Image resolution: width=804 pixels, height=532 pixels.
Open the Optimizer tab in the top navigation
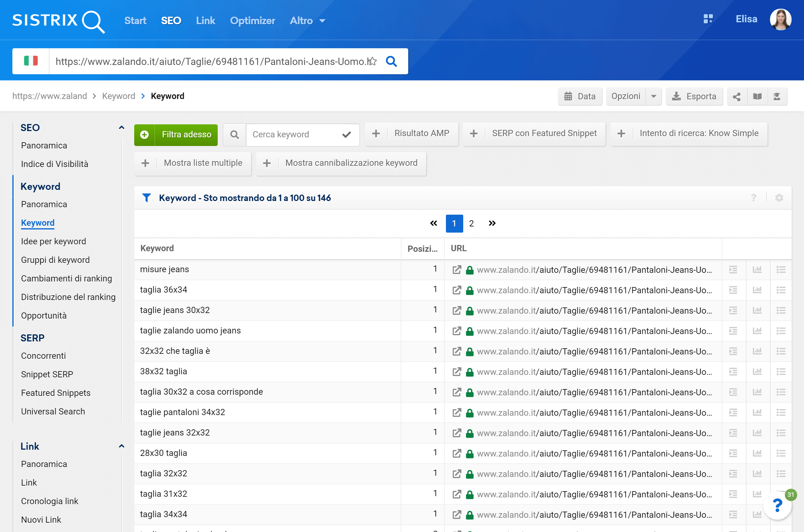pyautogui.click(x=252, y=21)
